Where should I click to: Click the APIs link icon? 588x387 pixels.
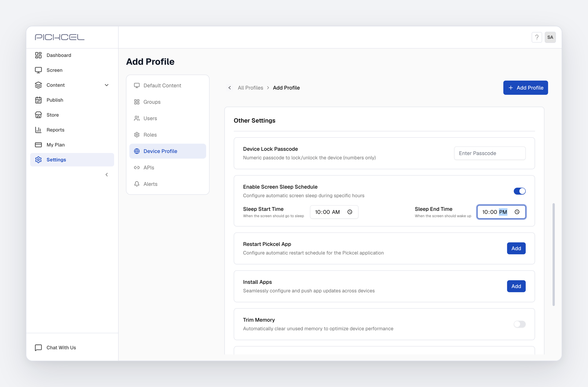(137, 167)
